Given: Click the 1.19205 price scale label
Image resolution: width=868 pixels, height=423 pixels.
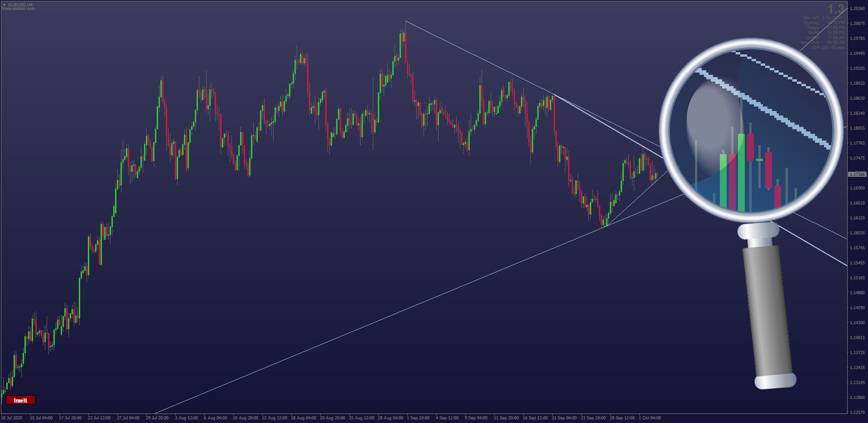Looking at the screenshot, I should [857, 68].
